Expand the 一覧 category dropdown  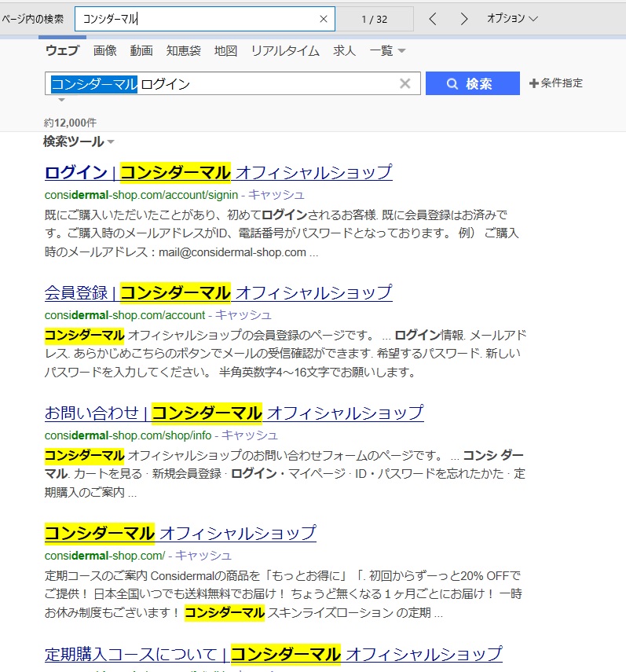pyautogui.click(x=387, y=51)
